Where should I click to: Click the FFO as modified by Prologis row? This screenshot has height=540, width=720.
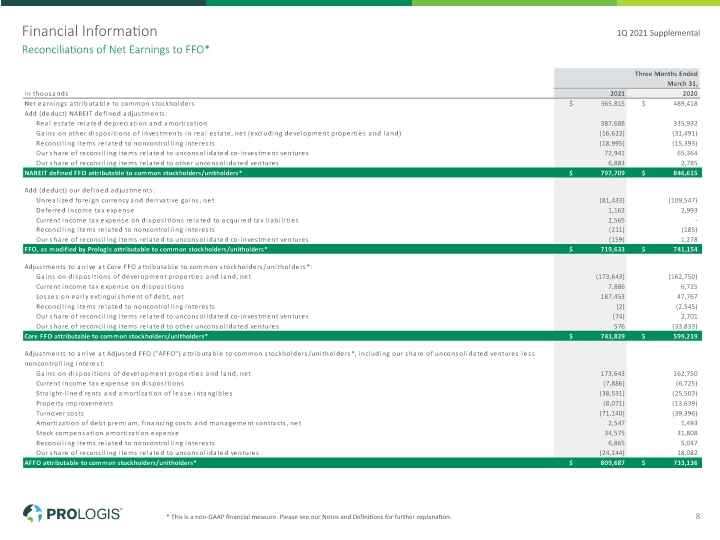(362, 249)
